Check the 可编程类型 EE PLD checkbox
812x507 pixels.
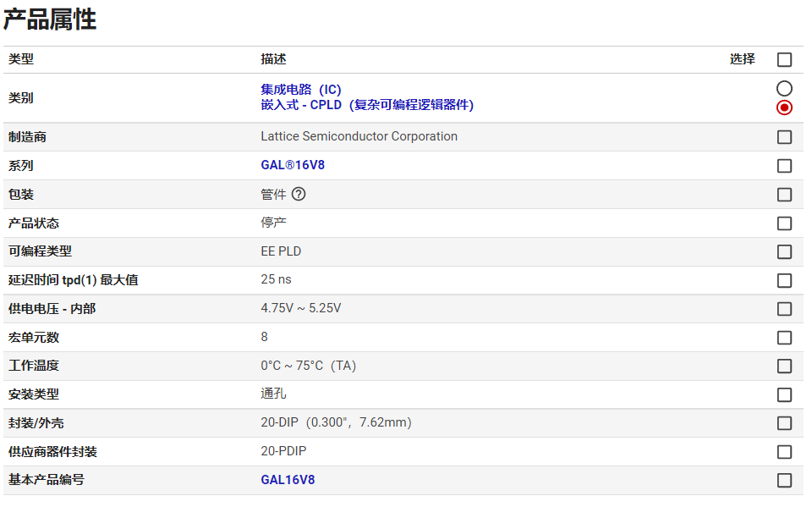click(x=784, y=251)
